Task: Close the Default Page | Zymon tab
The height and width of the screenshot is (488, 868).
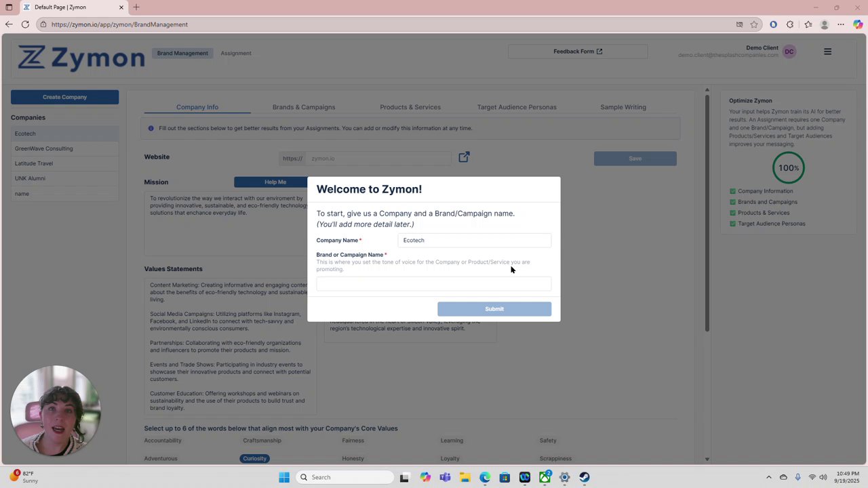Action: pos(121,7)
